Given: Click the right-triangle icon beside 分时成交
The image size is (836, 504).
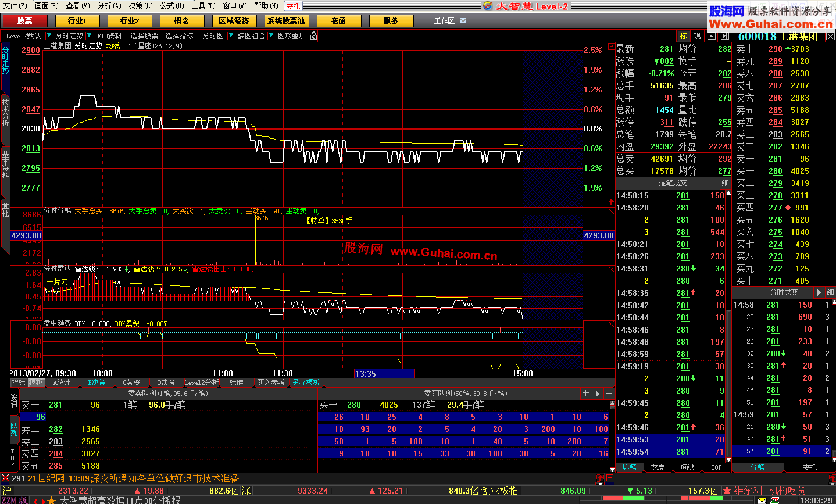Looking at the screenshot, I should point(819,292).
